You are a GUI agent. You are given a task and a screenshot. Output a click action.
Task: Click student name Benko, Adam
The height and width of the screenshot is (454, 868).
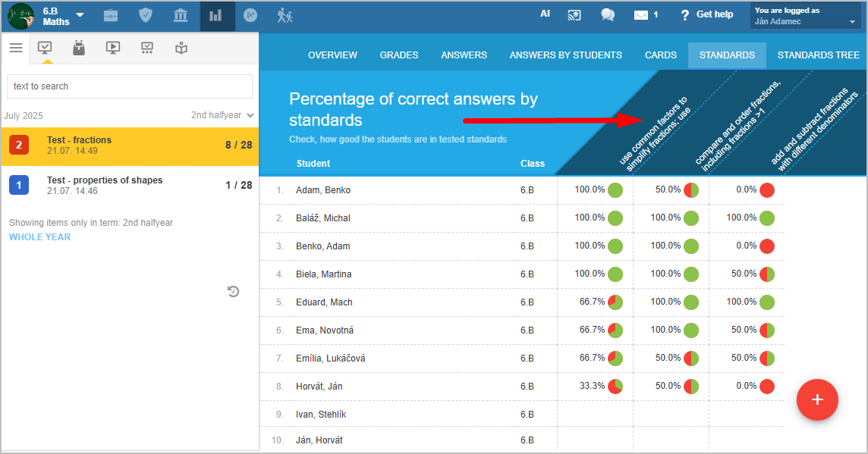click(323, 246)
